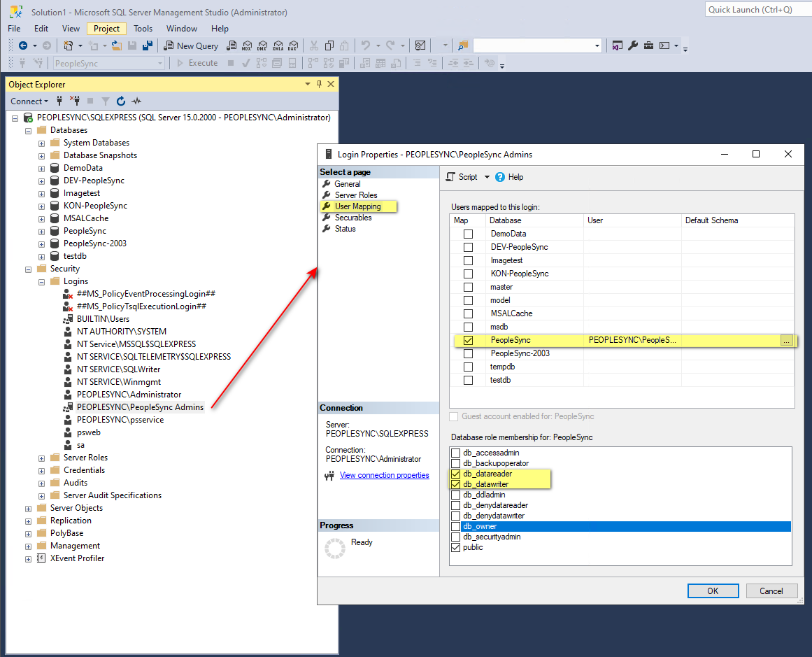Click the Quick Launch search field
Viewport: 812px width, 657px height.
pos(758,9)
